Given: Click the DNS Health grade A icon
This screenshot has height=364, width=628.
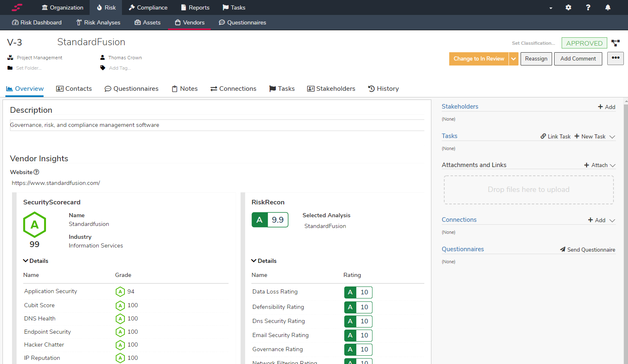Looking at the screenshot, I should point(120,319).
